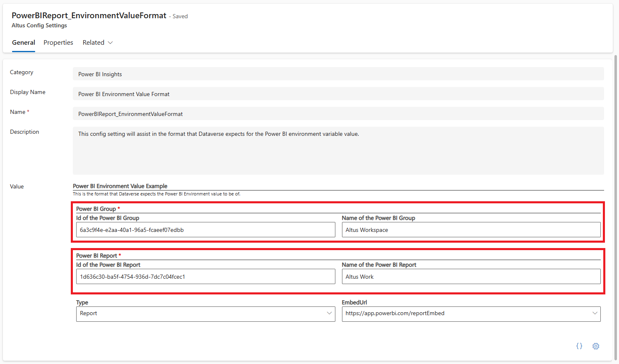
Task: Click the Dataverse format note under the heading
Action: 157,194
